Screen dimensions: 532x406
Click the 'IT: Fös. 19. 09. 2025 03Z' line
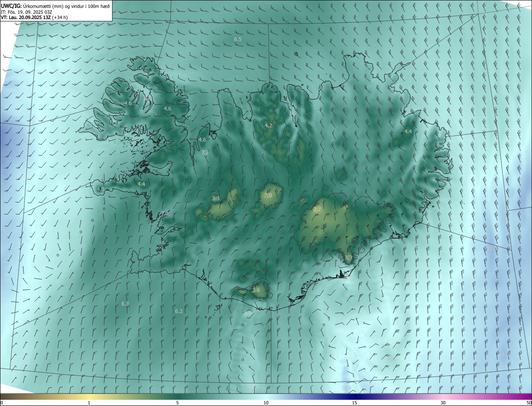click(x=27, y=12)
